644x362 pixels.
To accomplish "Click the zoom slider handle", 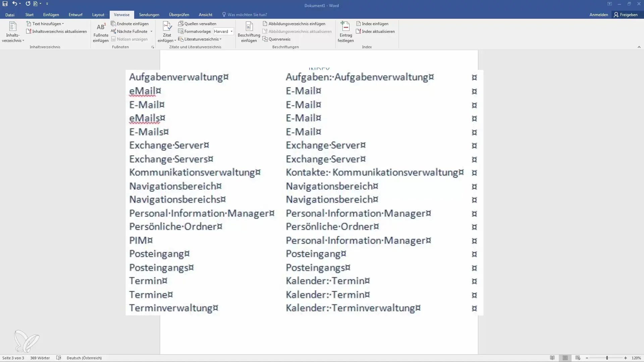I will [607, 358].
